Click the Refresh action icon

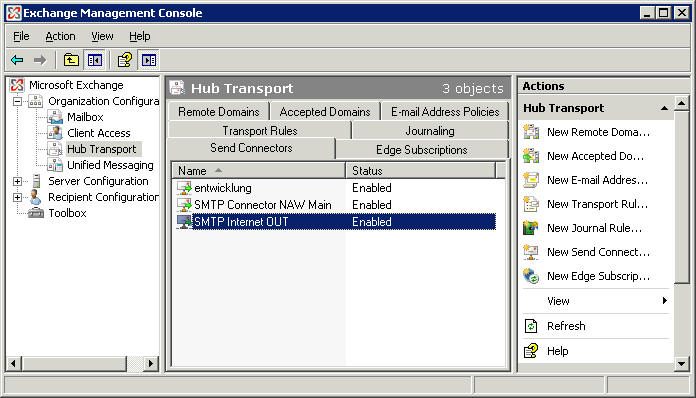pos(531,326)
